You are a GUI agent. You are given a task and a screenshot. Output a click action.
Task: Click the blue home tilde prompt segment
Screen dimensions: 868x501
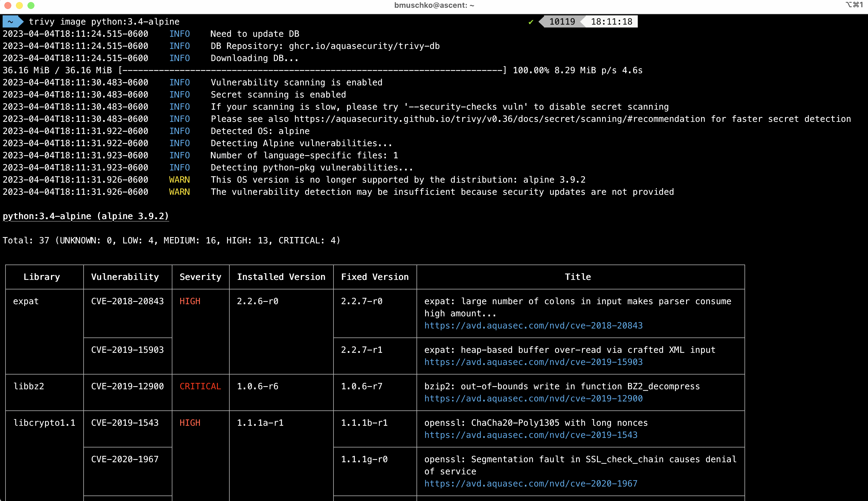pos(11,22)
